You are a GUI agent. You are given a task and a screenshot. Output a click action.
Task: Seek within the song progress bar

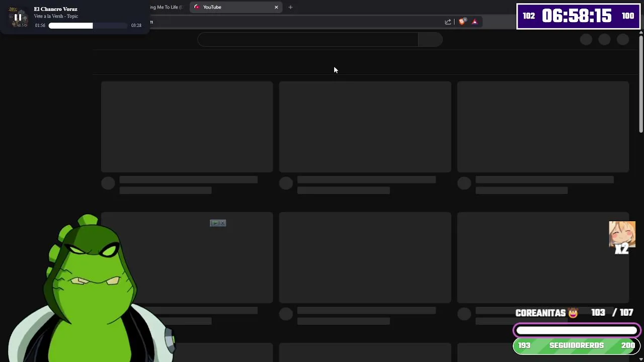click(x=88, y=26)
